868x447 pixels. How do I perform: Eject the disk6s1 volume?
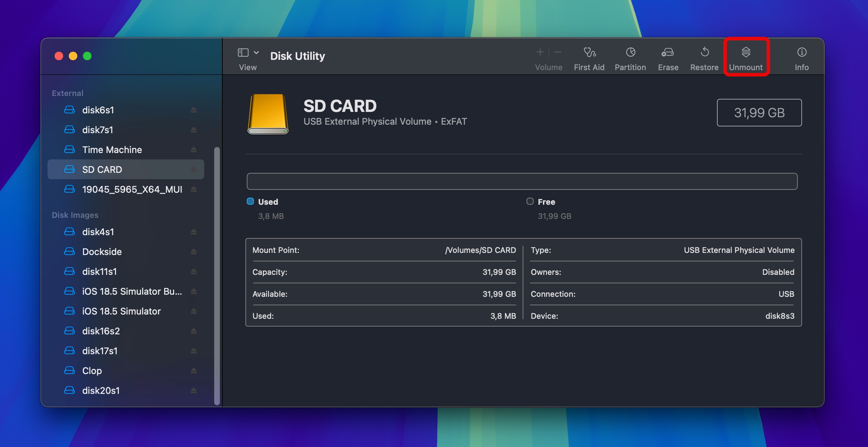point(194,110)
